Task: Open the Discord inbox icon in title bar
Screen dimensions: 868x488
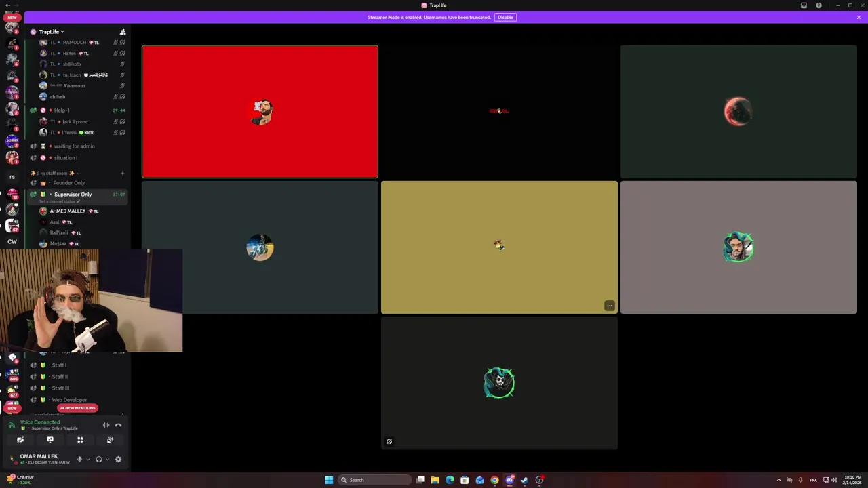Action: click(804, 5)
